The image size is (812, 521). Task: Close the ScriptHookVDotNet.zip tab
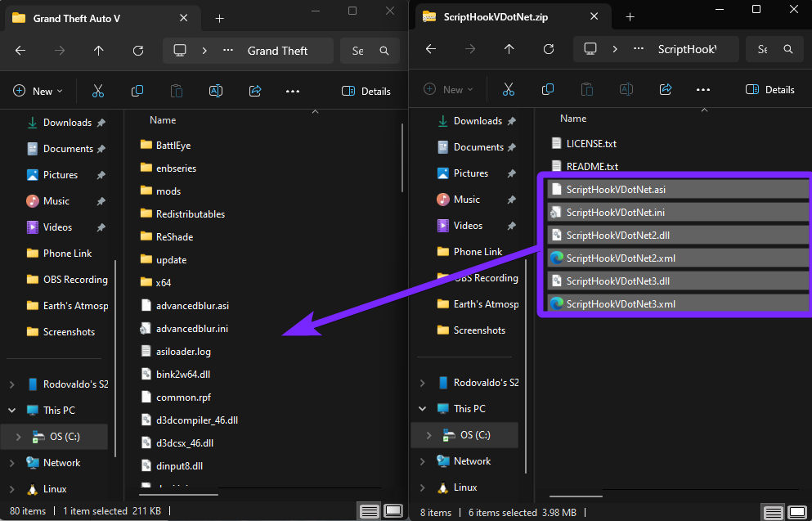[x=594, y=16]
